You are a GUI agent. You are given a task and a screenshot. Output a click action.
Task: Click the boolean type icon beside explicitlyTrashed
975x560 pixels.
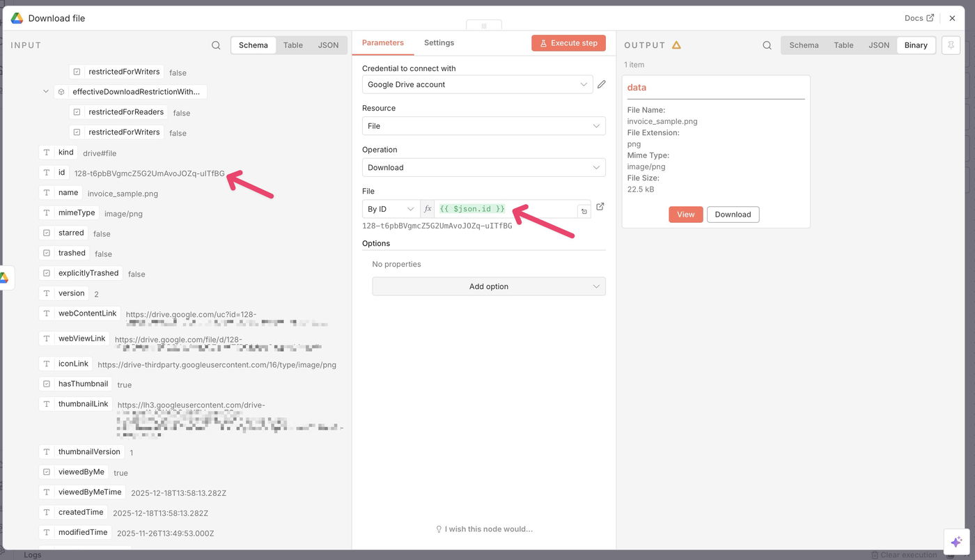point(47,274)
